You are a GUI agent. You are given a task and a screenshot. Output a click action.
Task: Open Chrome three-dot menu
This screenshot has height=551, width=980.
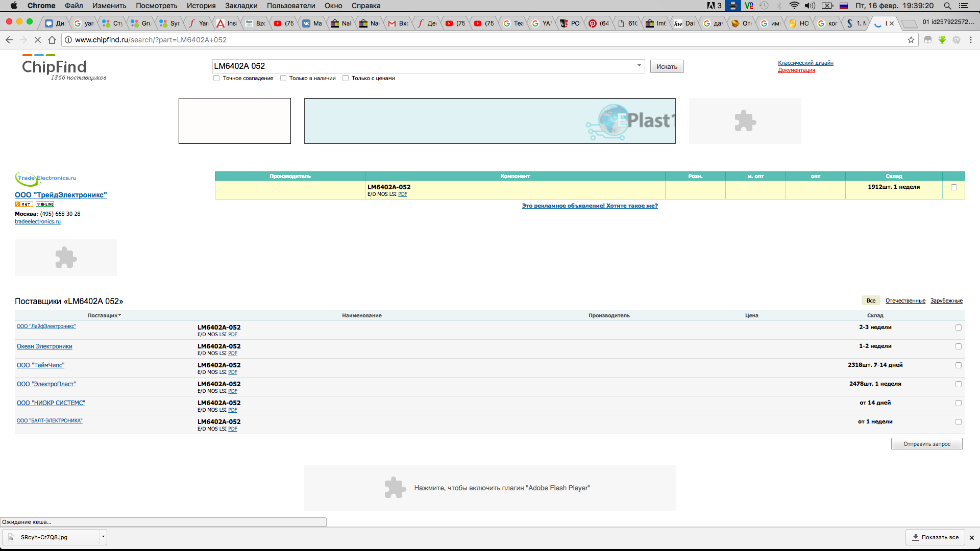[x=971, y=40]
